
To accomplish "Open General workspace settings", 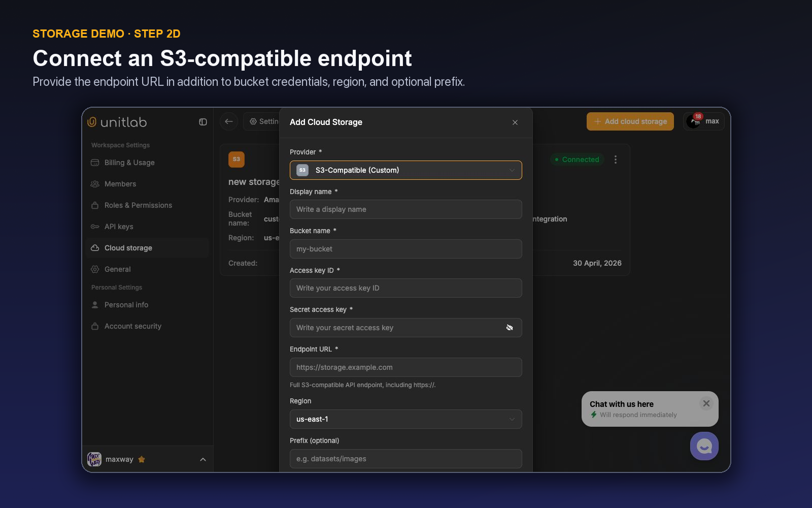I will pos(147,269).
